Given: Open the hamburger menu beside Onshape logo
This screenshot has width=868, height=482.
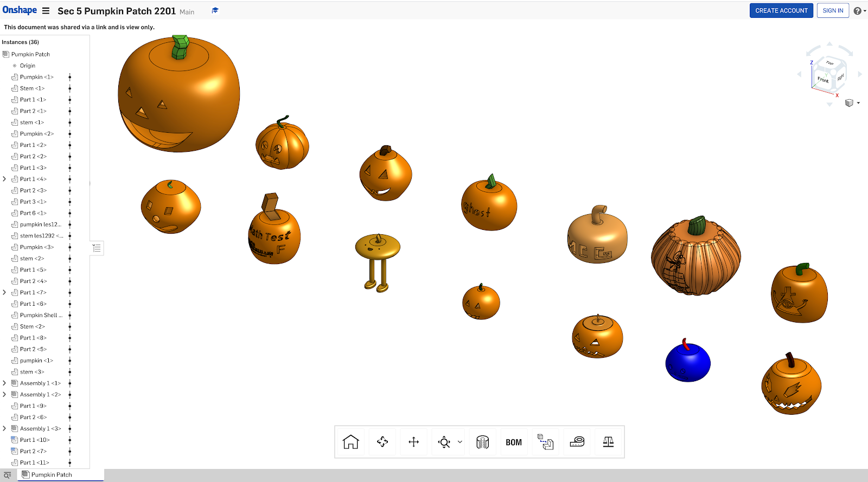Looking at the screenshot, I should click(46, 11).
